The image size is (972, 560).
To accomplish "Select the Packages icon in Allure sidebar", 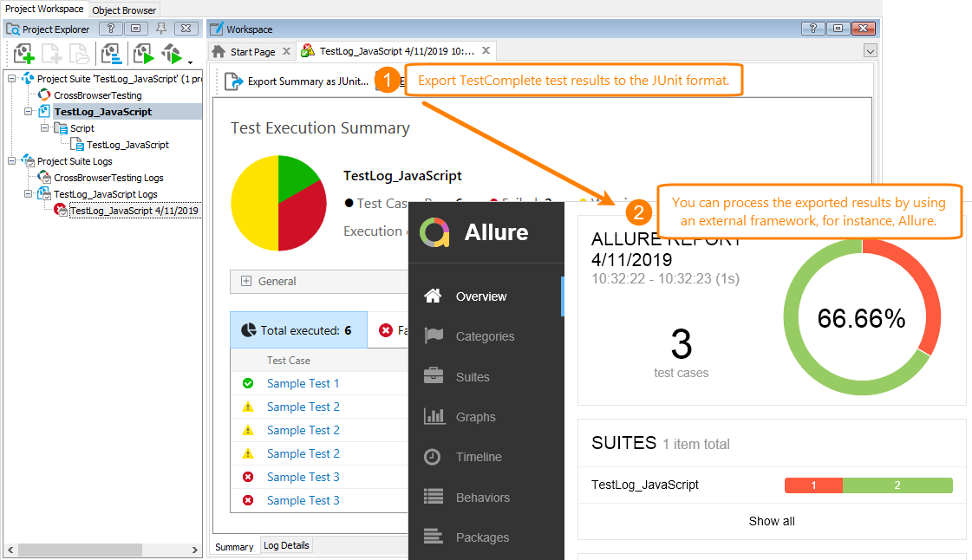I will pyautogui.click(x=434, y=537).
